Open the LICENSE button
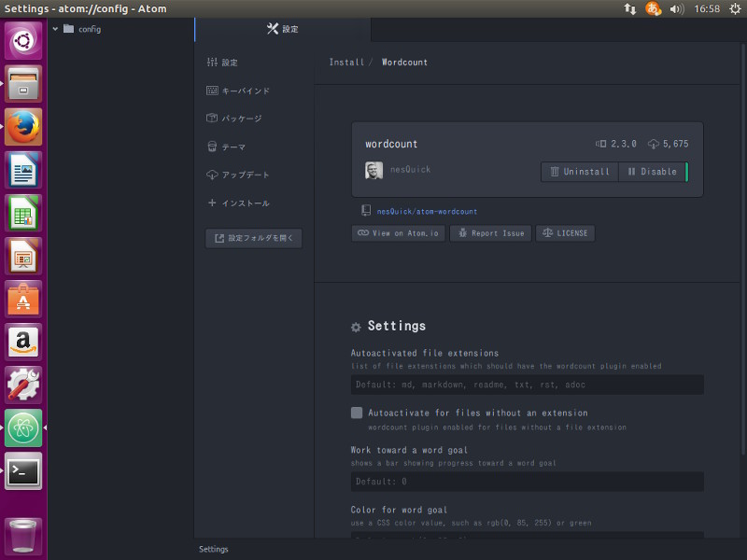Viewport: 747px width, 560px height. 565,233
